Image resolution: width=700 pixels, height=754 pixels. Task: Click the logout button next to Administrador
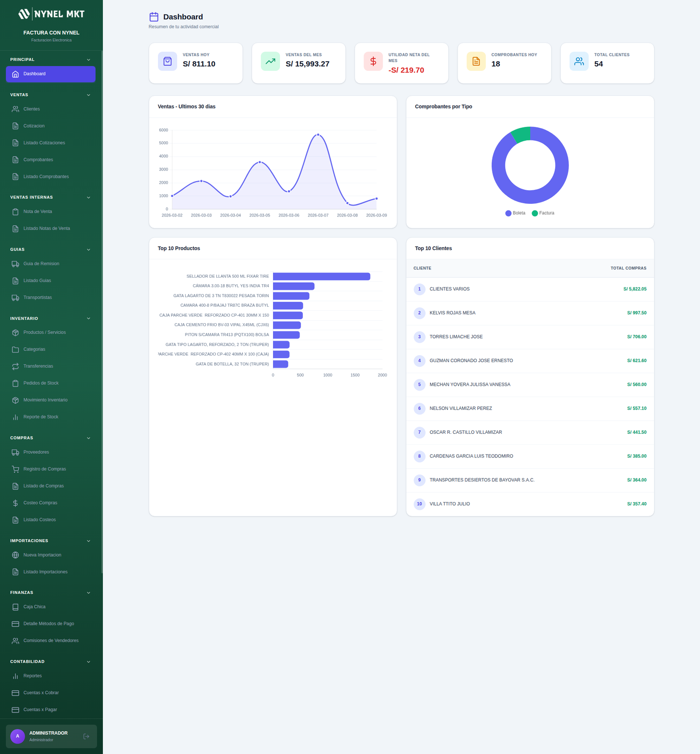coord(86,736)
